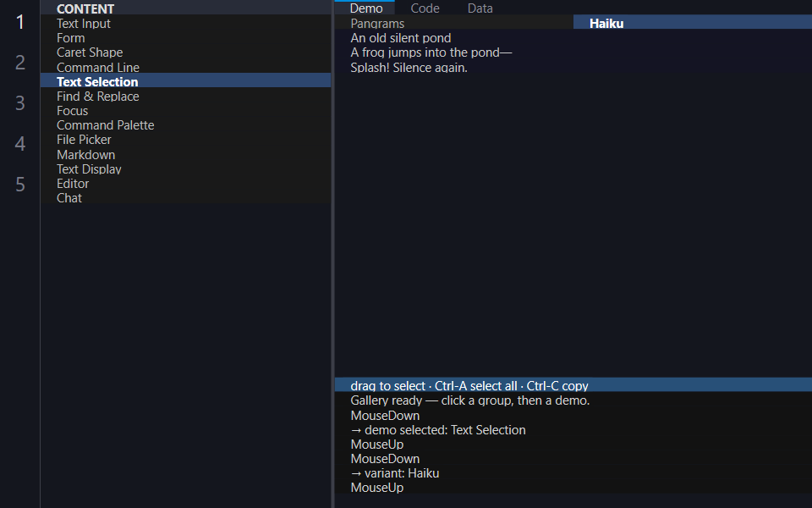Click the line 'An old silent pond'
The image size is (812, 508).
401,38
